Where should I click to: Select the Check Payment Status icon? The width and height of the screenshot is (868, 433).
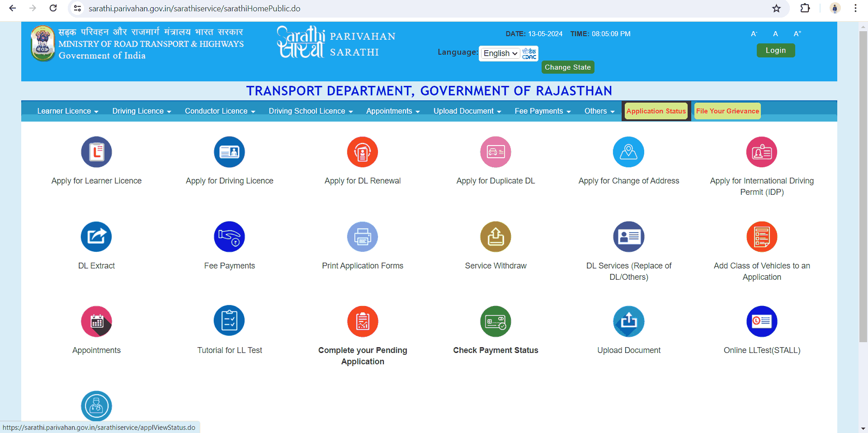click(x=495, y=321)
